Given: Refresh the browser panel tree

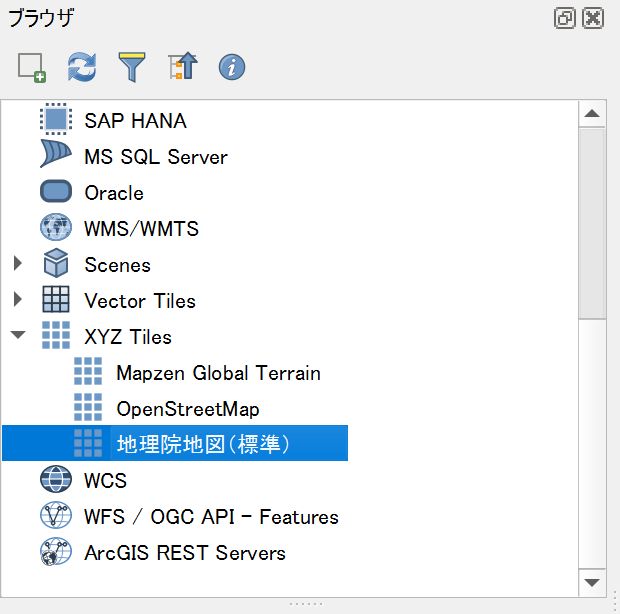Looking at the screenshot, I should [82, 67].
